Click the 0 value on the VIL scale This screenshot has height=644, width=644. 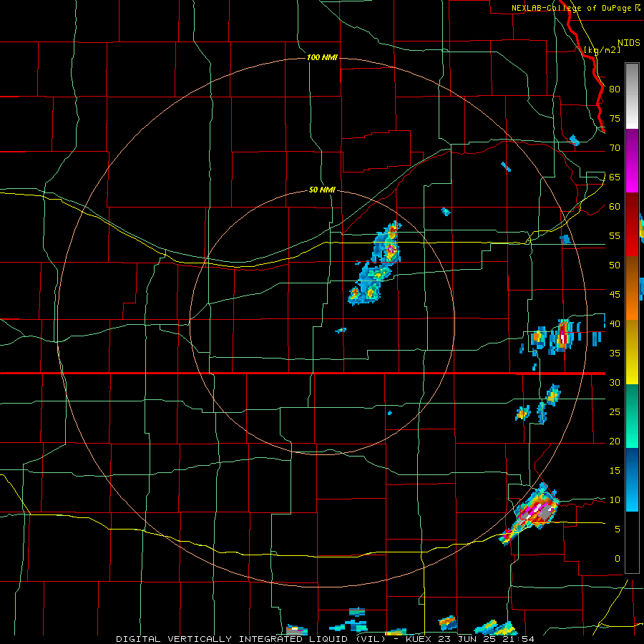pyautogui.click(x=618, y=559)
